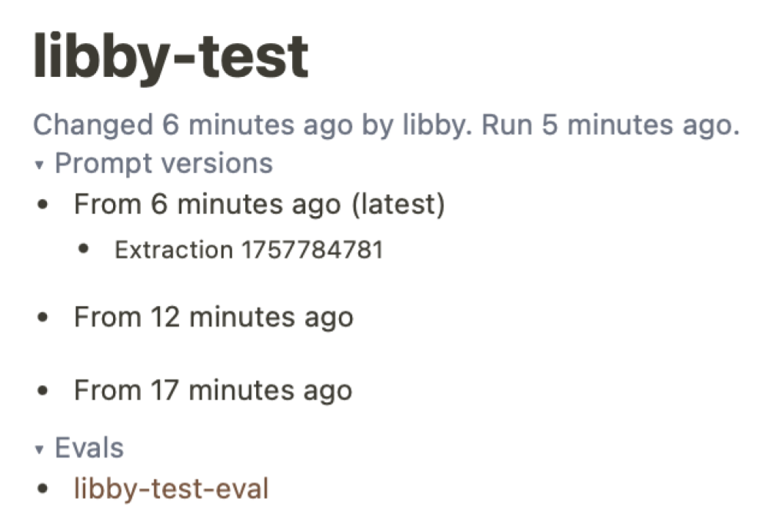Click the "Evals" section label
This screenshot has width=768, height=532.
pos(89,448)
